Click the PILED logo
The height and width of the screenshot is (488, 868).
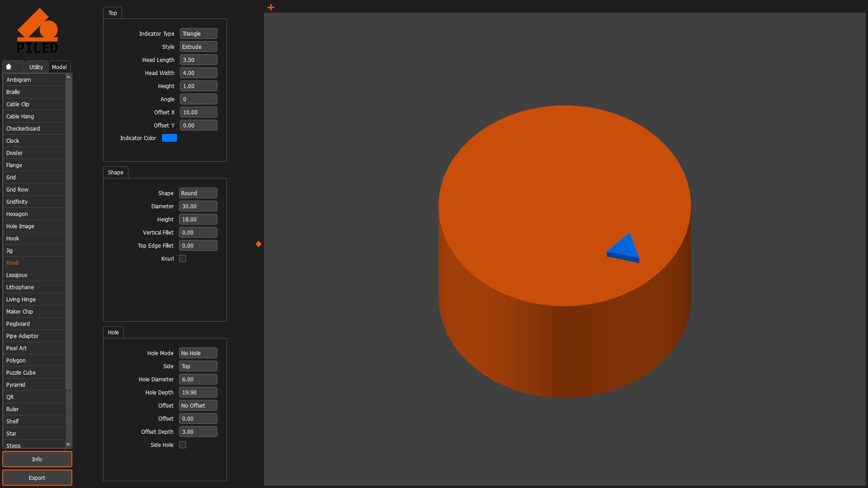[x=38, y=30]
